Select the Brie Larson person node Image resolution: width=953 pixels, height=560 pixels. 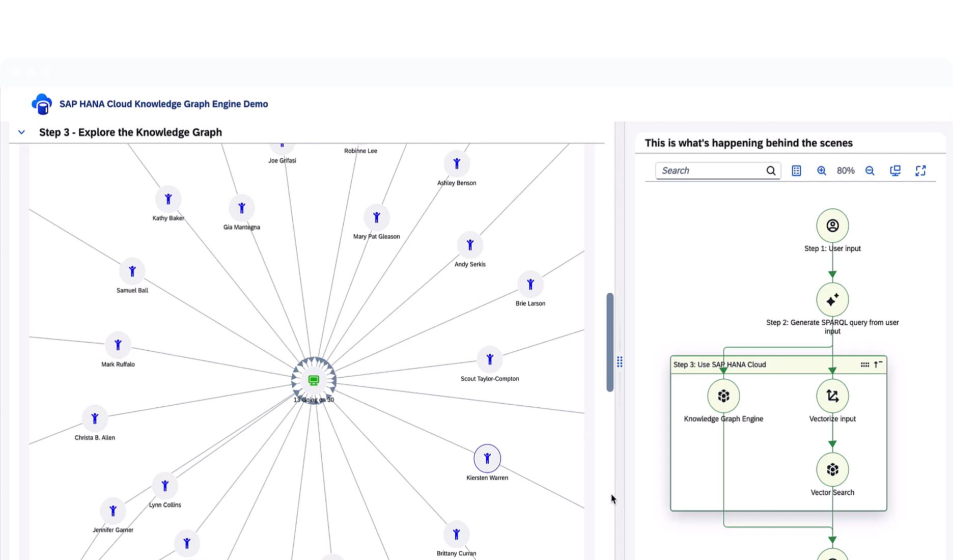coord(530,284)
